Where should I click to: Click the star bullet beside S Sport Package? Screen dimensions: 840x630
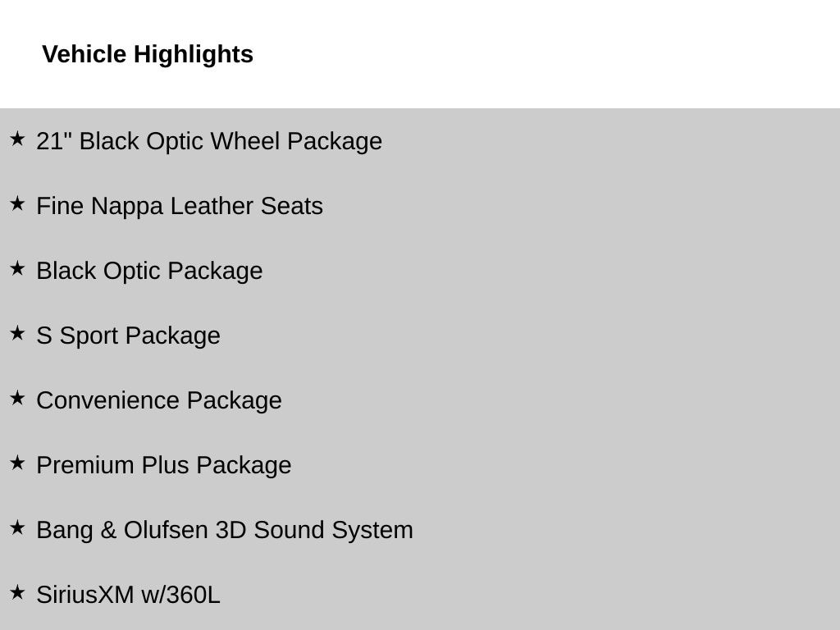coord(17,333)
